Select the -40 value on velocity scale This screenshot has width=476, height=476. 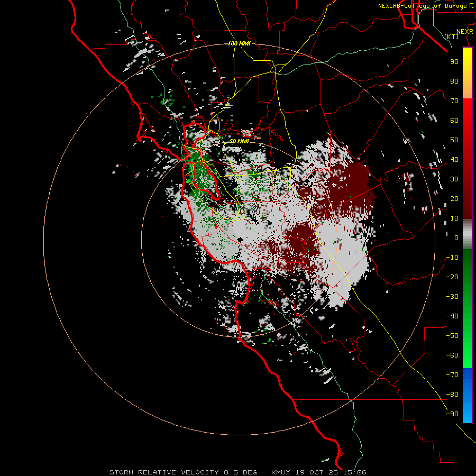click(452, 316)
